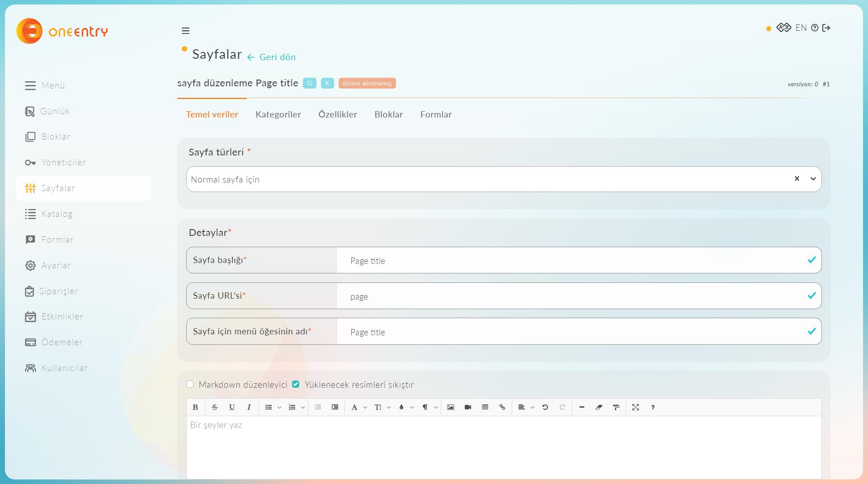Open the editor help question mark
Screen dimensions: 868x484
(653, 407)
